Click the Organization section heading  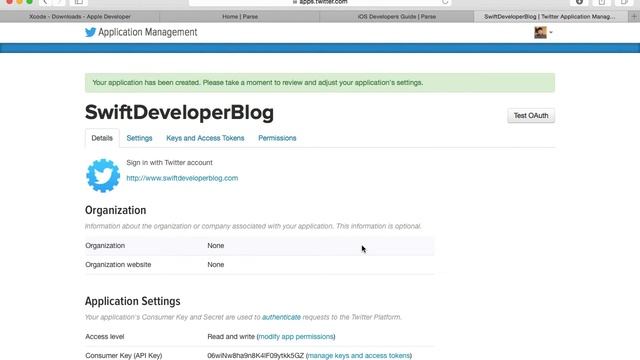(x=116, y=210)
